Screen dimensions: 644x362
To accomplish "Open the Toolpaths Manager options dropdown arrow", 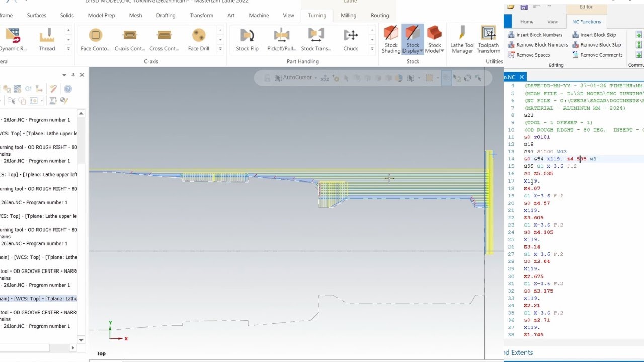I will coord(64,75).
